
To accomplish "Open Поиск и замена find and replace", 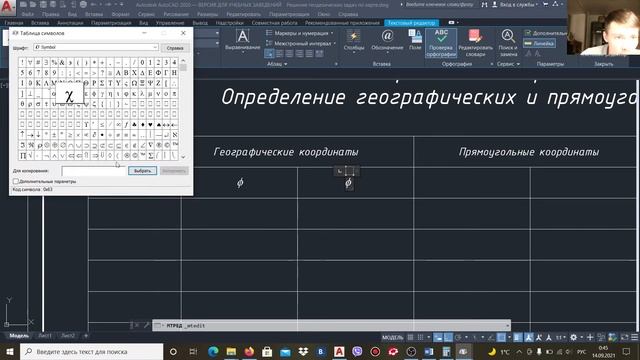I will click(x=508, y=43).
